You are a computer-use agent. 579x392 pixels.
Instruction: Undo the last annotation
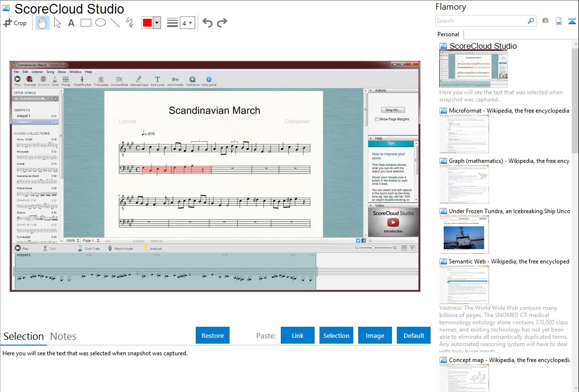207,23
